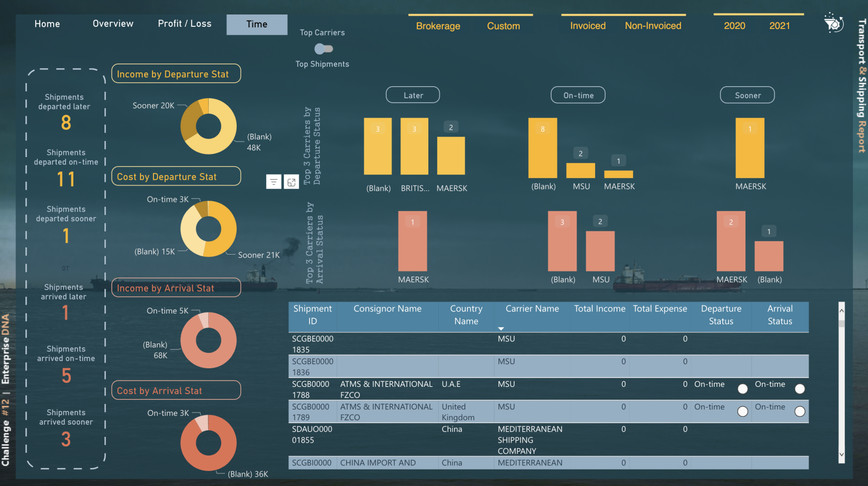
Task: Click the Arrival Status circle for SCGB00001789
Action: click(800, 412)
